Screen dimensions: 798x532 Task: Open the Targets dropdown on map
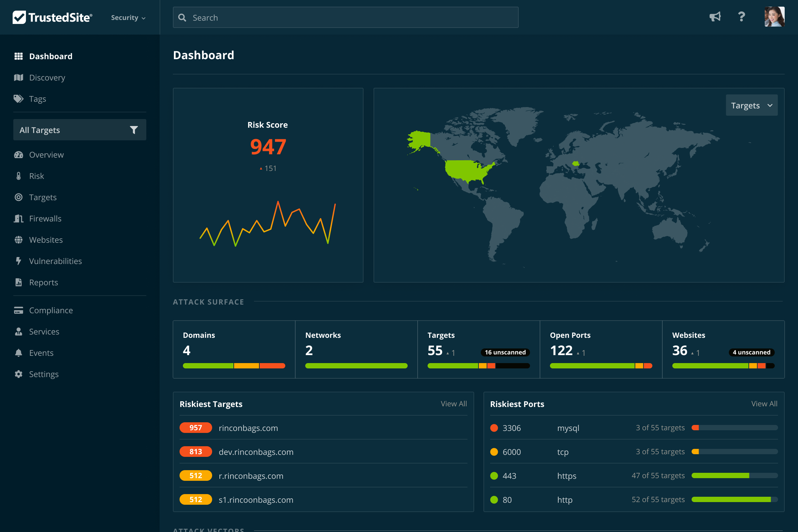click(751, 105)
